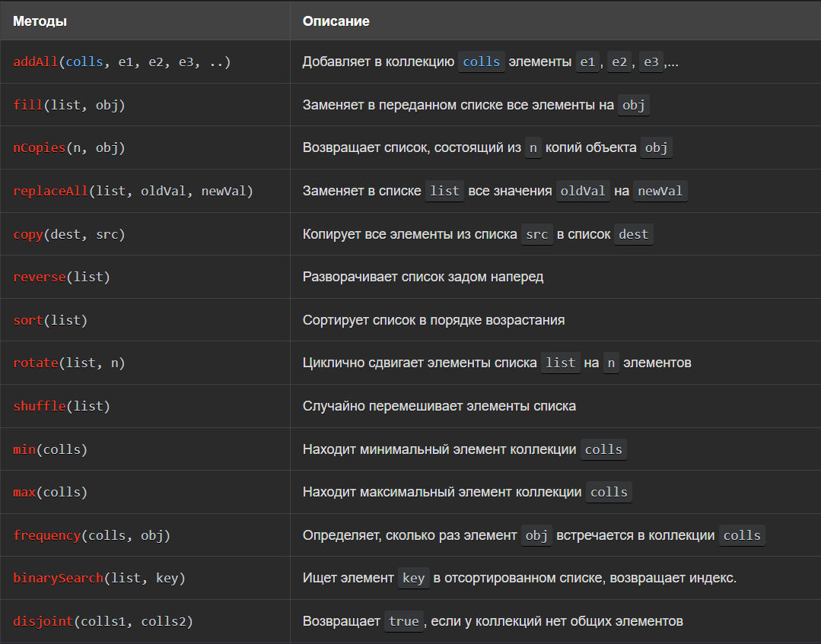Click the max method name
Image resolution: width=821 pixels, height=644 pixels.
(24, 492)
